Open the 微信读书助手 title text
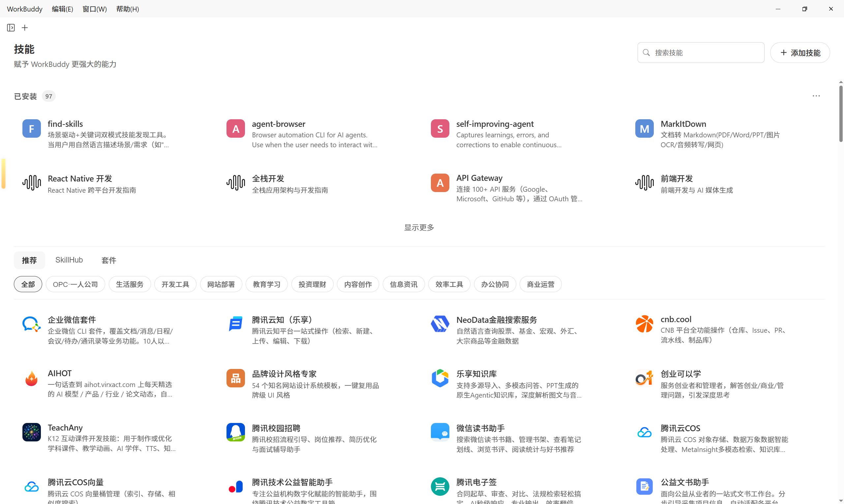The image size is (844, 504). tap(480, 428)
